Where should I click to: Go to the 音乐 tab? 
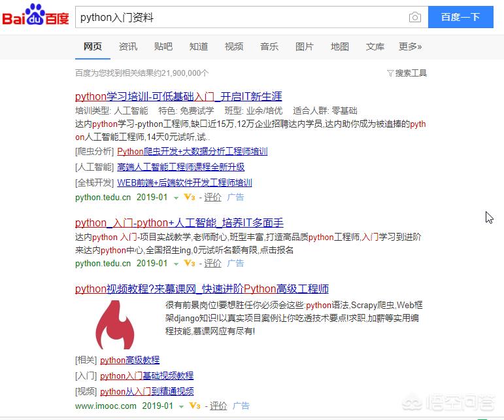269,46
